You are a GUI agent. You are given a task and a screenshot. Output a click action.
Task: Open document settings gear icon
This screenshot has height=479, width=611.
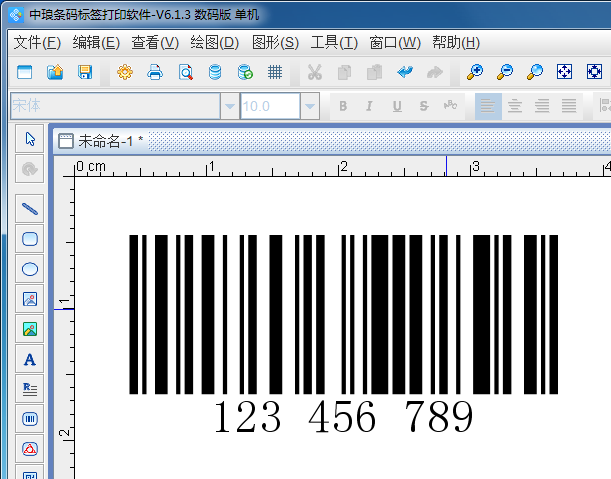(x=125, y=72)
